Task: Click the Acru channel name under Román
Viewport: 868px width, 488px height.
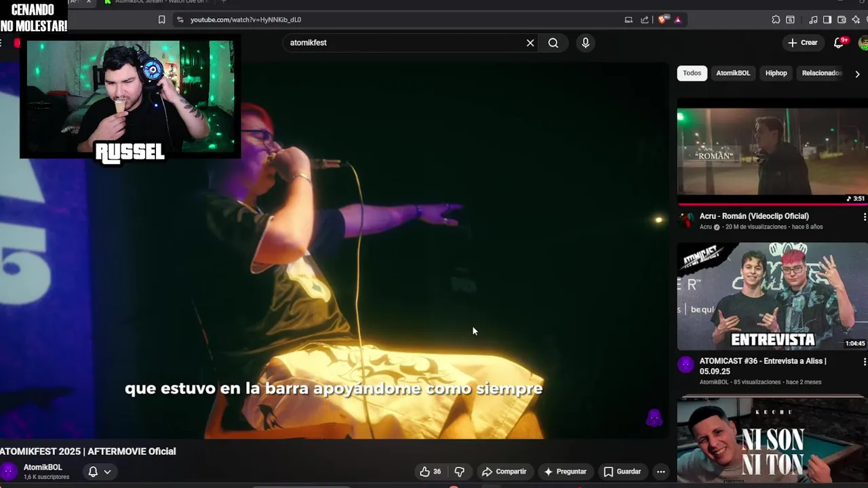Action: pos(706,227)
